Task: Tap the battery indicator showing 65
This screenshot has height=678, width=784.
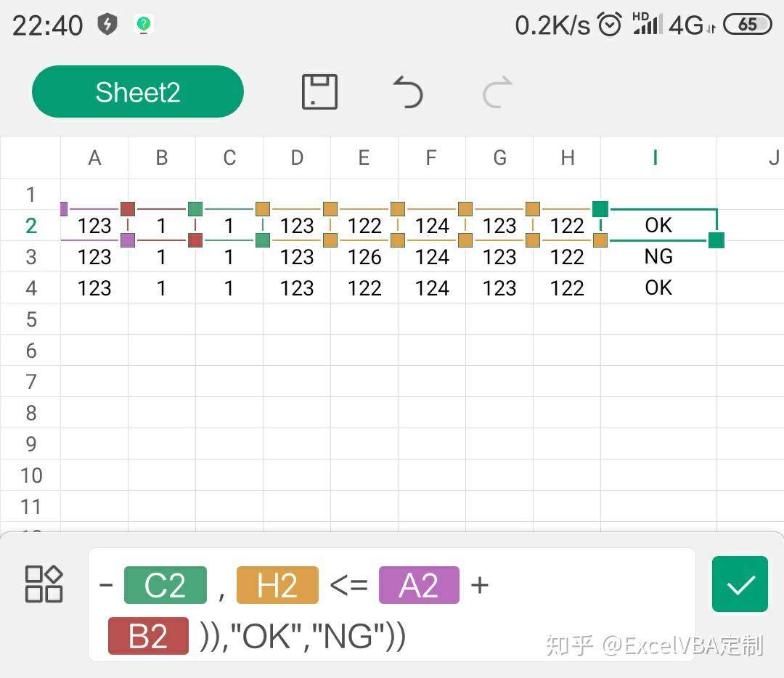Action: pyautogui.click(x=748, y=24)
